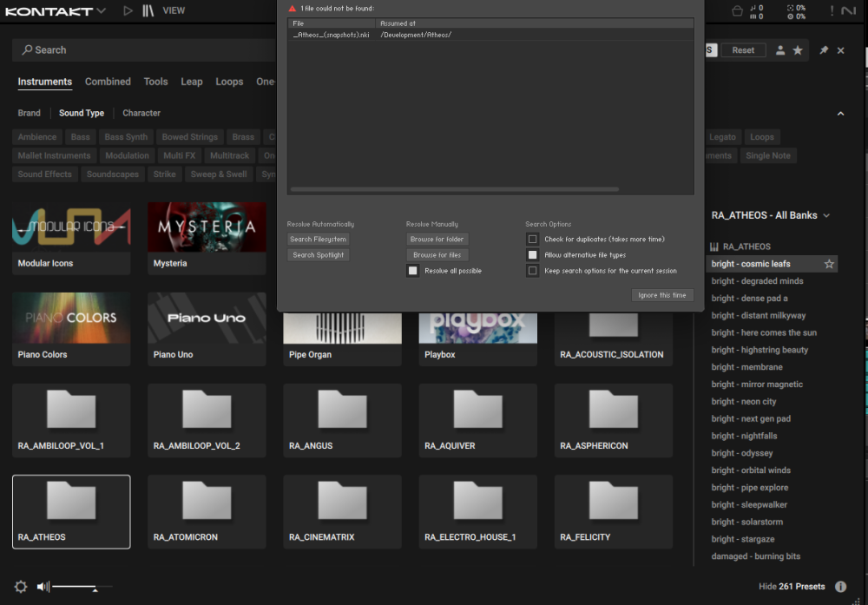The image size is (868, 605).
Task: Click the Native Instruments logo icon
Action: [848, 10]
